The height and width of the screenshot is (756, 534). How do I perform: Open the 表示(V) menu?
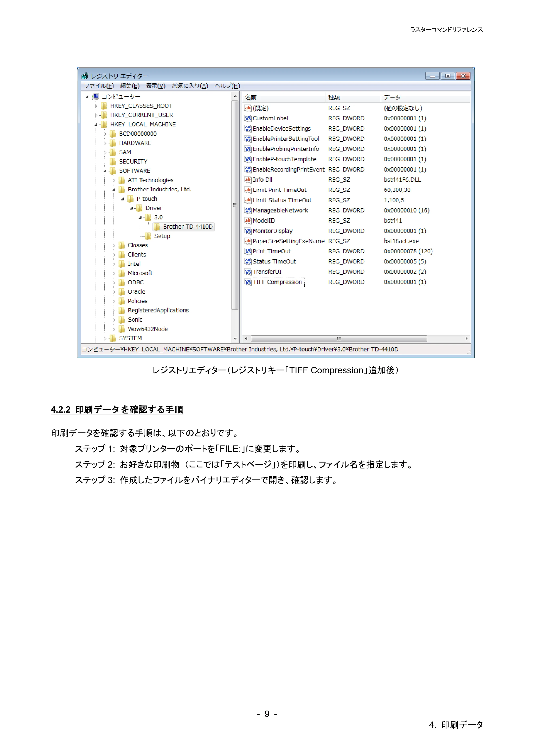156,86
